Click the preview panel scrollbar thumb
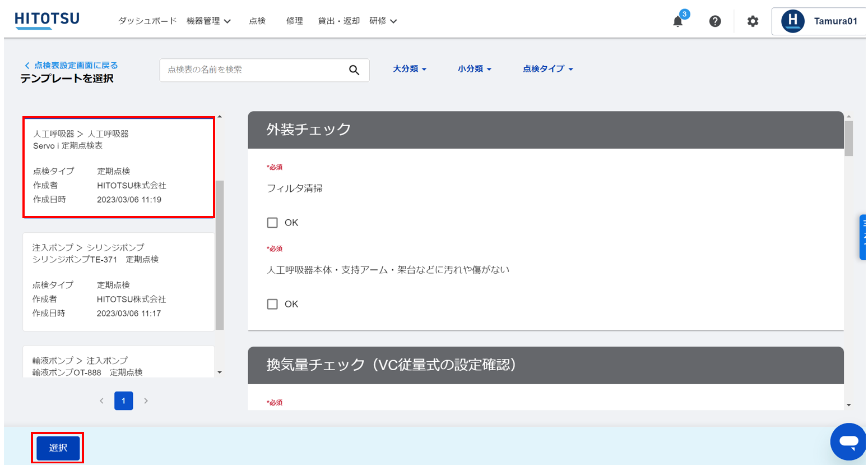Viewport: 868px width, 465px height. [848, 138]
